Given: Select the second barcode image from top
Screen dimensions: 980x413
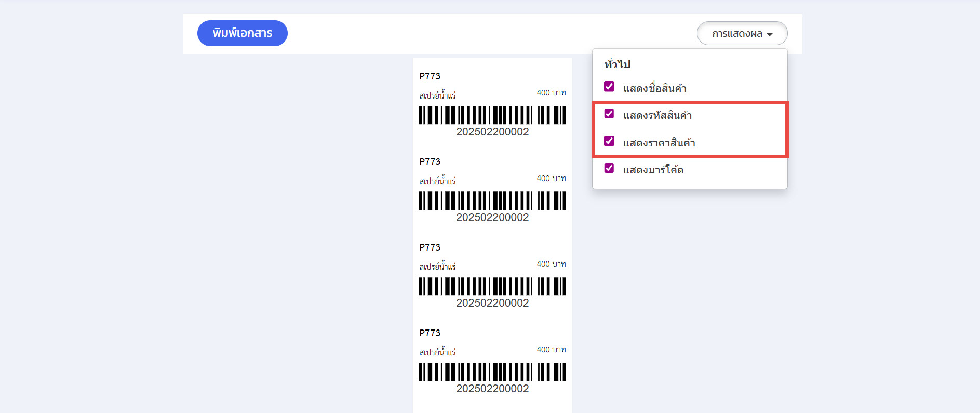Looking at the screenshot, I should tap(492, 200).
